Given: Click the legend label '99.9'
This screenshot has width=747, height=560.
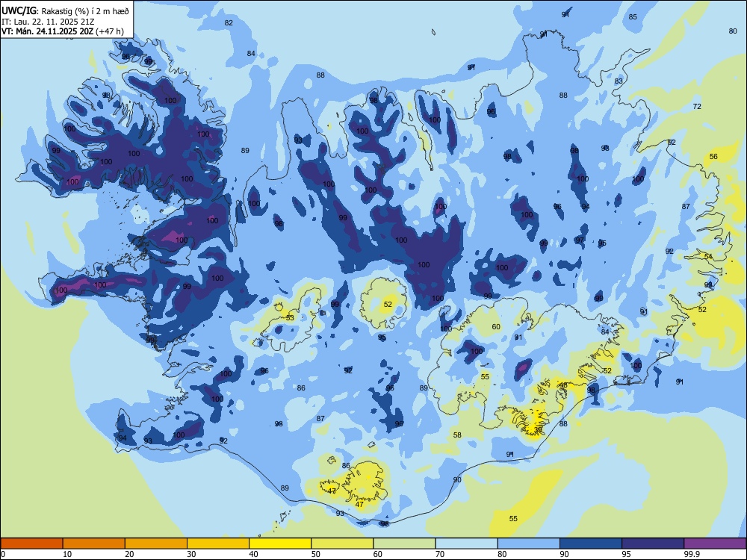Looking at the screenshot, I should point(692,554).
